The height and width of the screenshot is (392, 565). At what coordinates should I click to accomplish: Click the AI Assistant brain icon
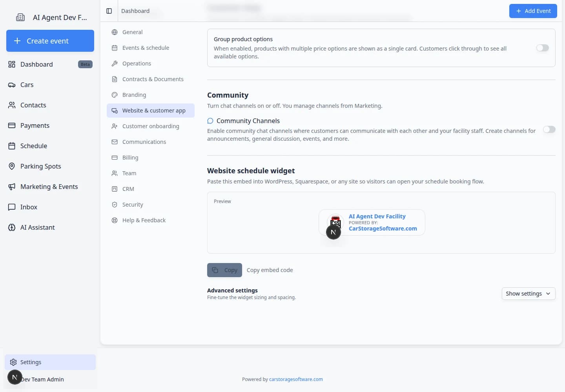[x=12, y=227]
